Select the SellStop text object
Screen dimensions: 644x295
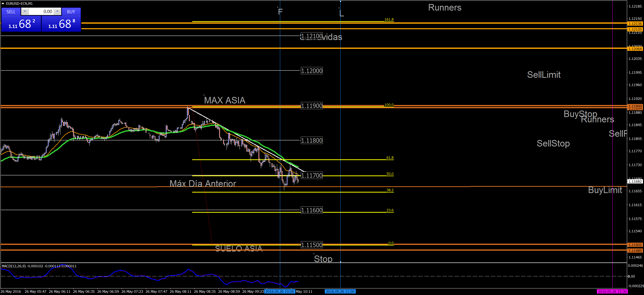point(553,143)
